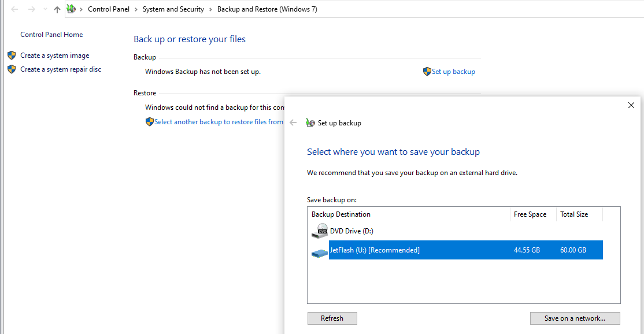
Task: Click 'Back up or restore your files' heading
Action: coord(190,39)
